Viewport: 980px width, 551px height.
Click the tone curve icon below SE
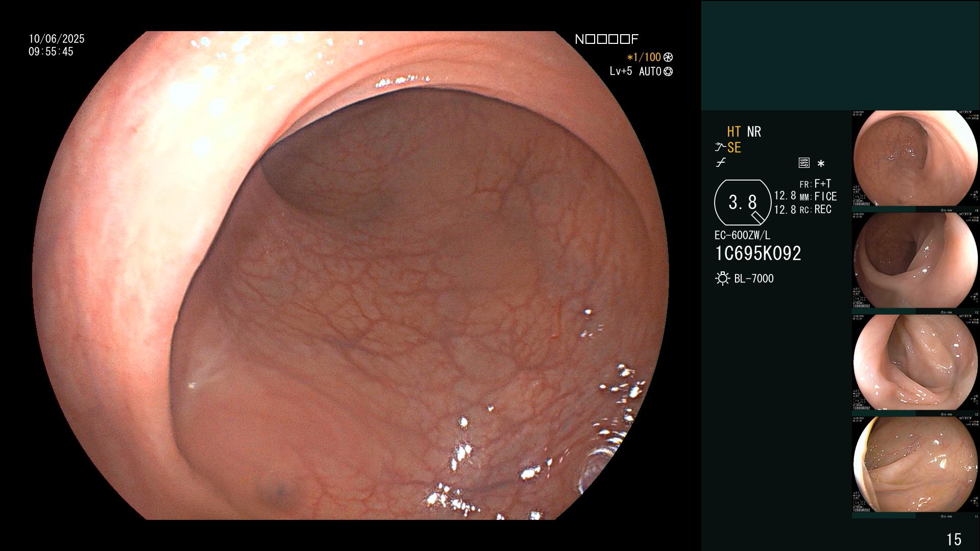point(721,163)
